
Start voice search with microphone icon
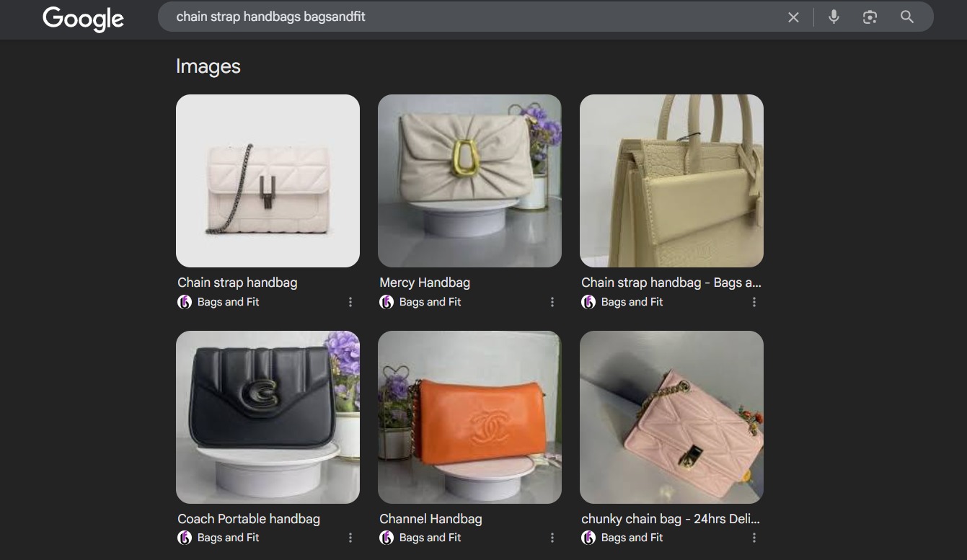[x=834, y=17]
